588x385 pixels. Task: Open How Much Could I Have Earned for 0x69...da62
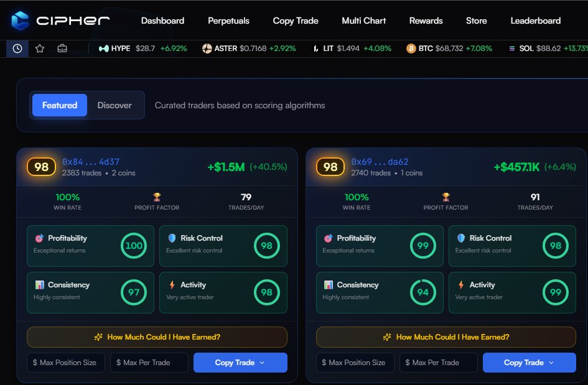coord(446,337)
